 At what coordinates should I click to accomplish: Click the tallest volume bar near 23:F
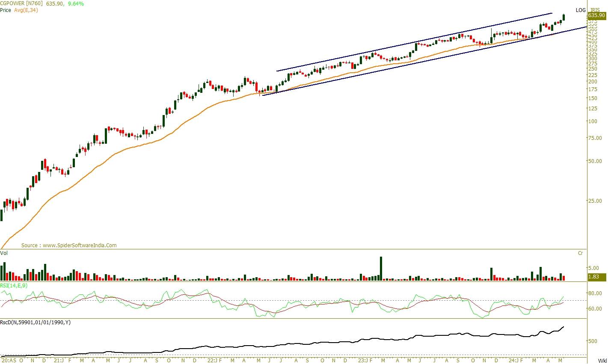tap(381, 268)
